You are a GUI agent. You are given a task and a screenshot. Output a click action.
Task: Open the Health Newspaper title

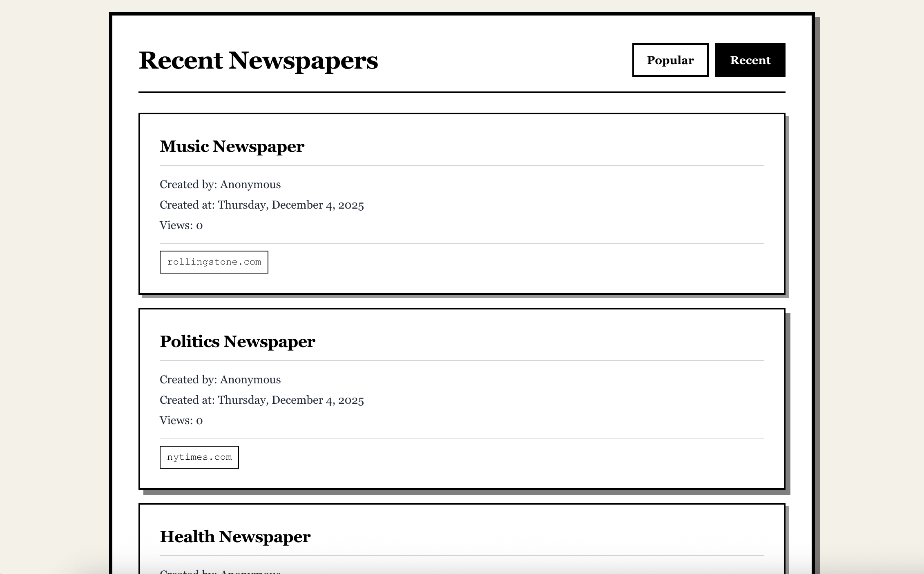pyautogui.click(x=235, y=536)
